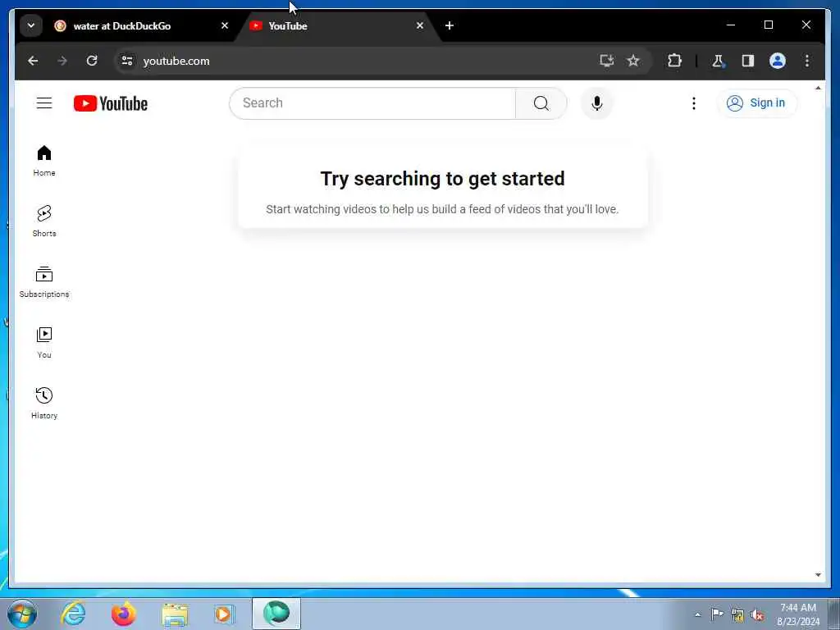The width and height of the screenshot is (840, 630).
Task: Click the 'Try searching to get started' heading
Action: [442, 178]
